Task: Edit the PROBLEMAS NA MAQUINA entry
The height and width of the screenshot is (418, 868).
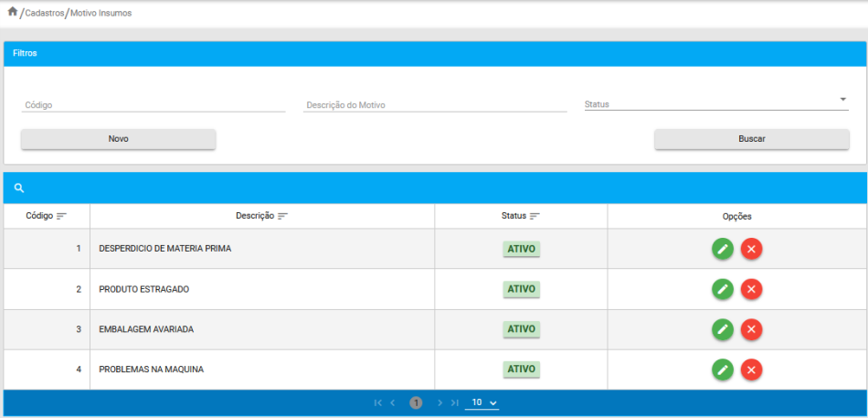Action: tap(723, 370)
